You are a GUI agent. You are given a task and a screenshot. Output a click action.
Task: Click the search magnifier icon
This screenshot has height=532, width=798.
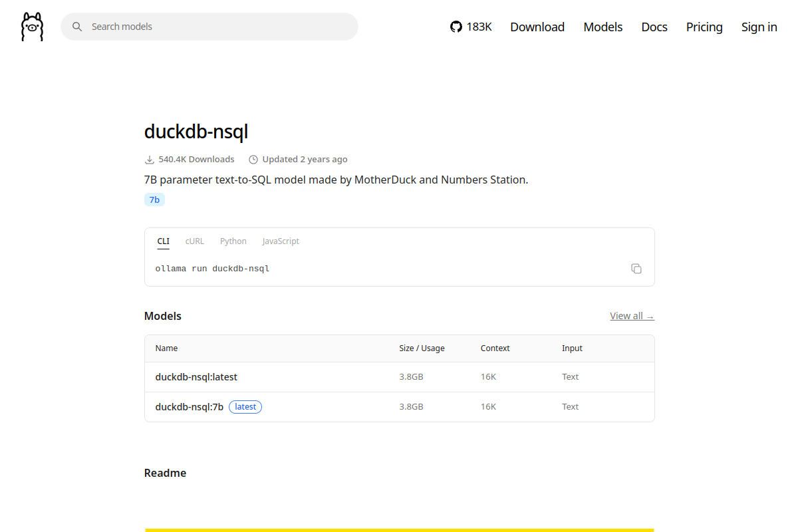(77, 27)
